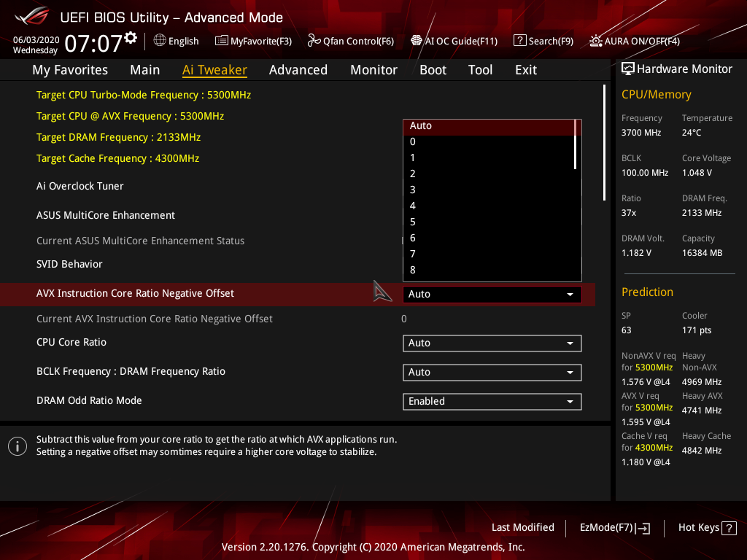Open the BCLK Frequency DRAM Ratio dropdown
The height and width of the screenshot is (560, 747).
tap(492, 372)
